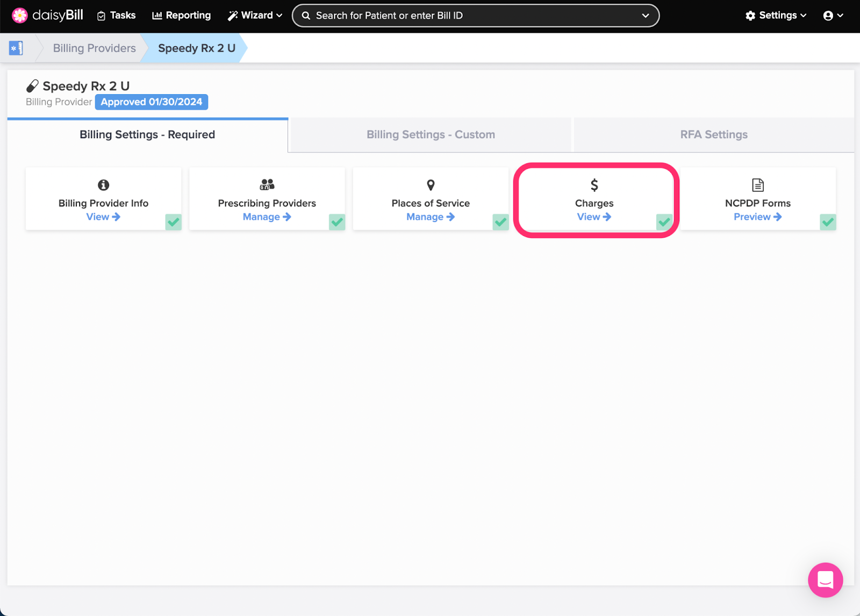This screenshot has width=860, height=616.
Task: Click the Manage link under Places of Service
Action: click(430, 217)
